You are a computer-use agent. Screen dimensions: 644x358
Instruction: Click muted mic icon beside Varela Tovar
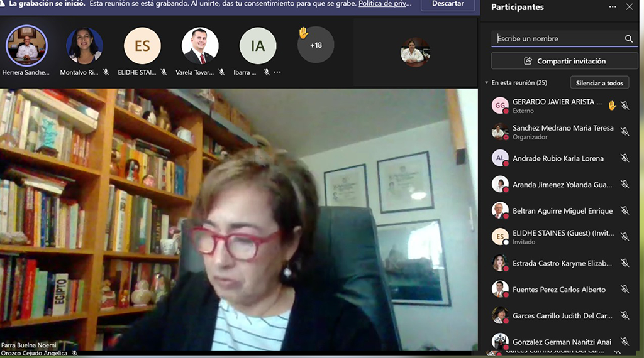(222, 72)
